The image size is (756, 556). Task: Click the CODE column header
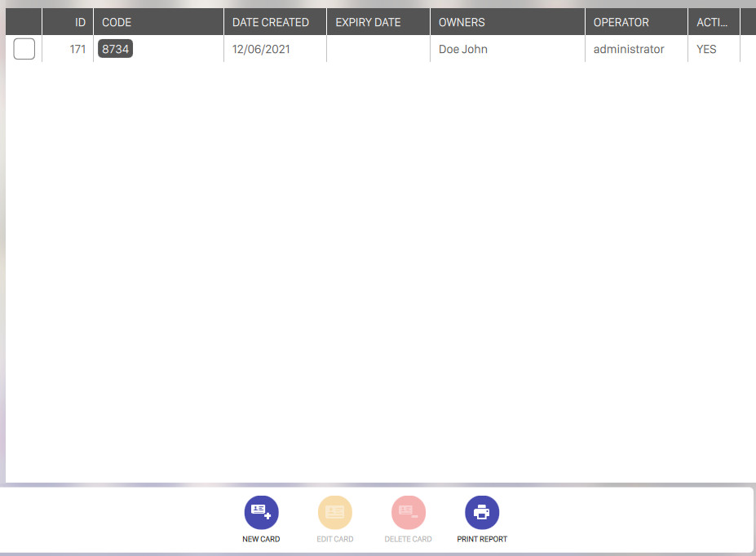pos(117,22)
